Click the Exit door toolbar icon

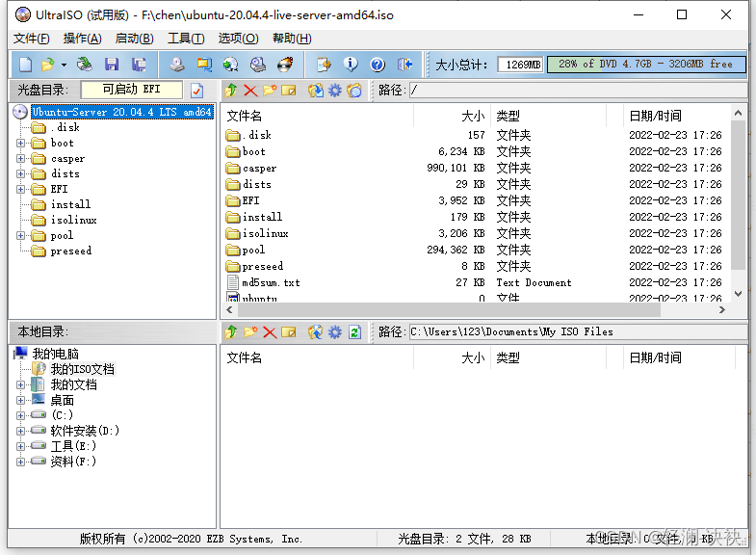coord(404,65)
